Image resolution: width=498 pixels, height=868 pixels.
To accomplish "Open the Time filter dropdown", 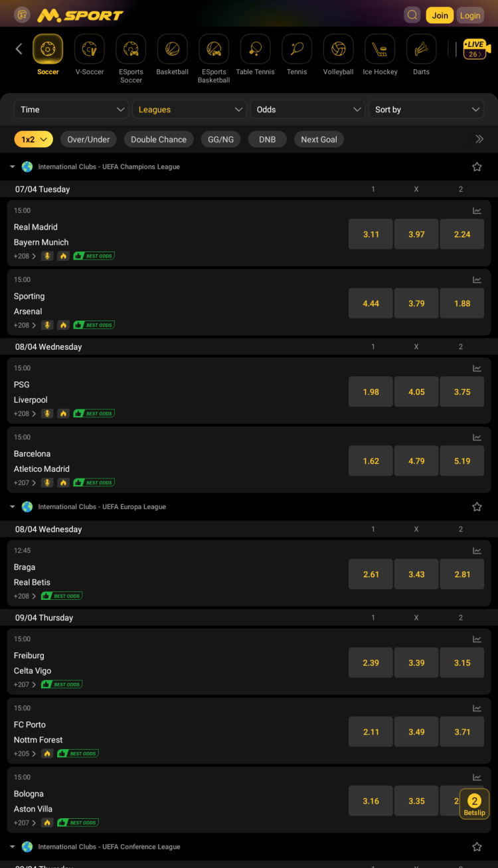I will (71, 109).
